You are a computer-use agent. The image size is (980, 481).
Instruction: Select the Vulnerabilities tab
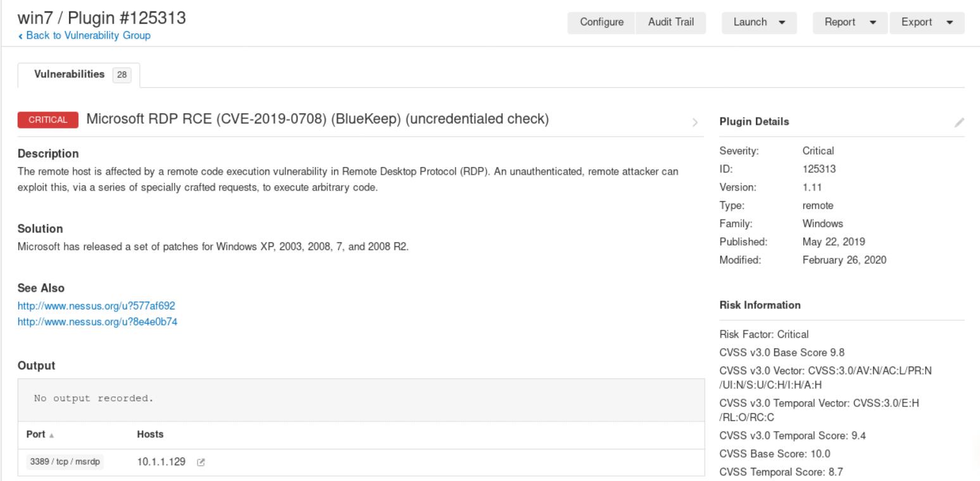pos(70,75)
